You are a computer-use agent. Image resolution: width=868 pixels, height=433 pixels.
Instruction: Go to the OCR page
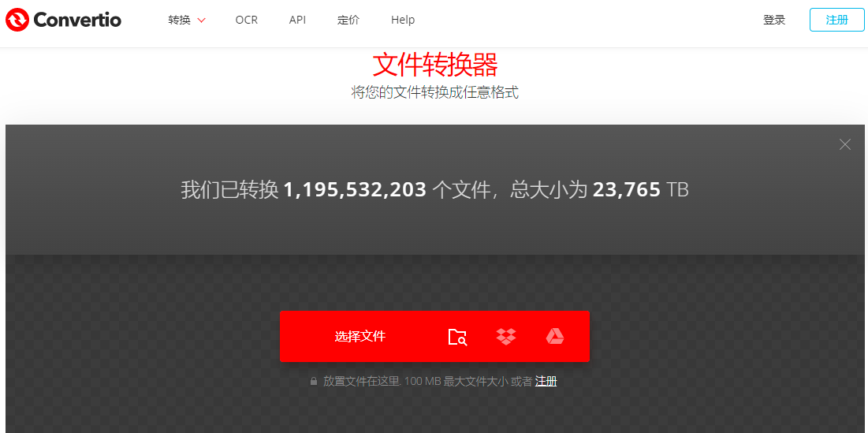[247, 20]
